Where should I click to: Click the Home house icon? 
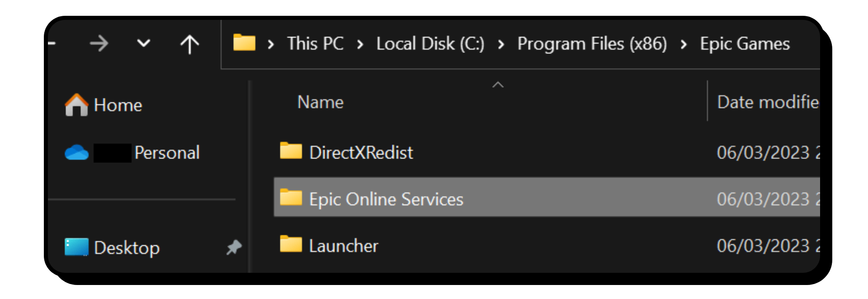point(76,105)
